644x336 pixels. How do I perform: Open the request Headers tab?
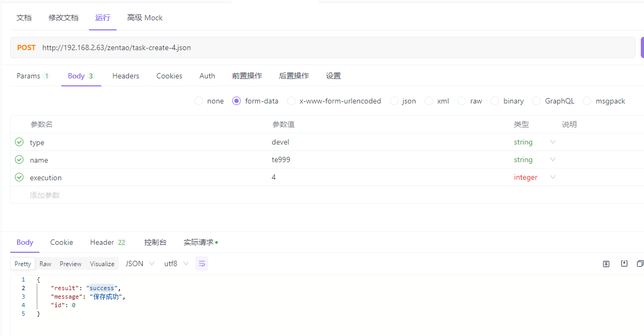coord(126,76)
